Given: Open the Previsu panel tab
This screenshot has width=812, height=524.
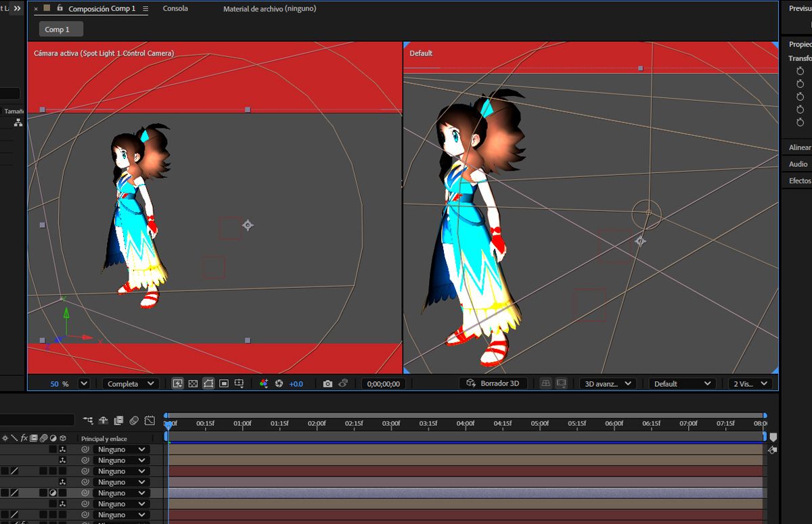Looking at the screenshot, I should pos(800,9).
